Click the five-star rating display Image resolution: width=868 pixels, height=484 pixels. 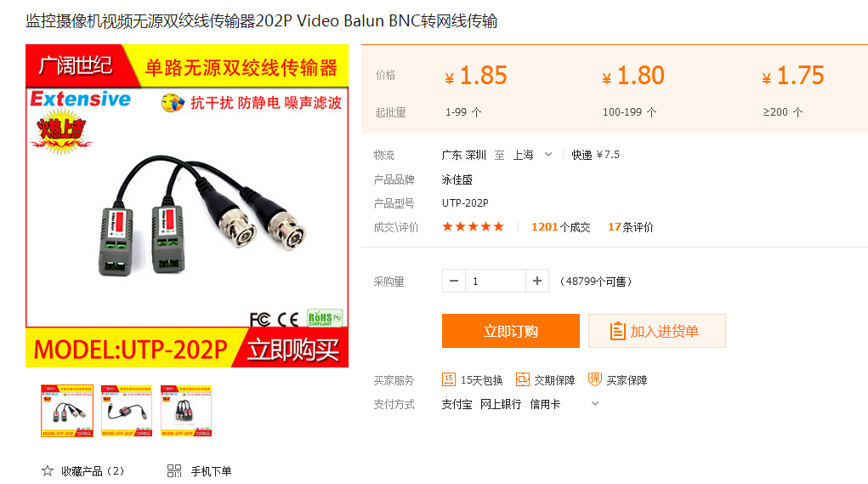(473, 226)
